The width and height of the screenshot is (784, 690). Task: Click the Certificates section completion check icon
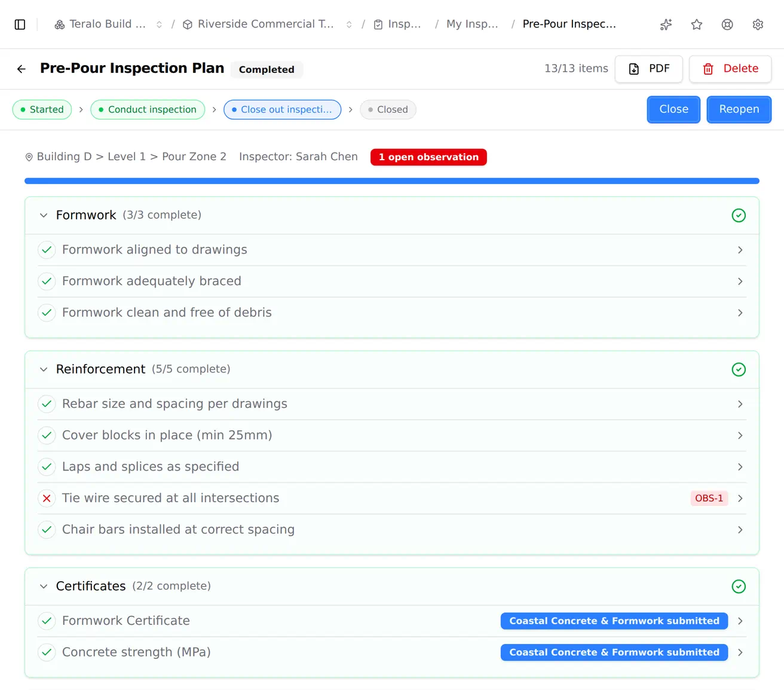[739, 587]
